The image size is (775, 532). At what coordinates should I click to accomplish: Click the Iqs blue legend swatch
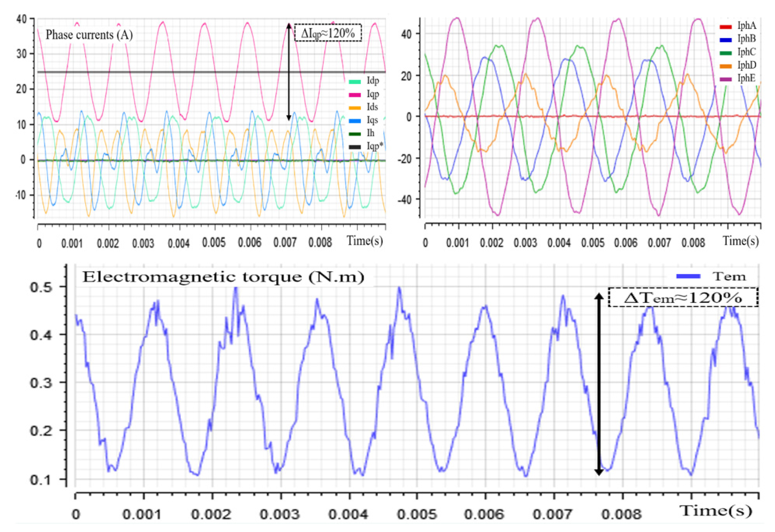point(354,121)
